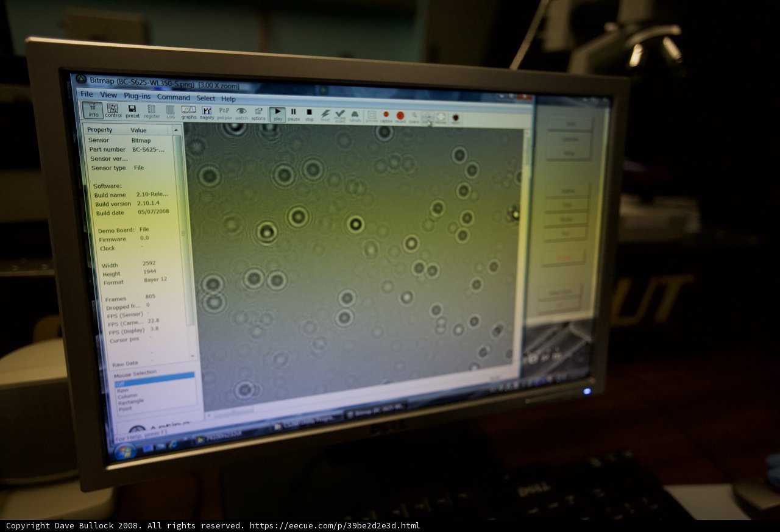Viewport: 780px width, 532px height.
Task: Open the watch eye icon
Action: coord(241,113)
